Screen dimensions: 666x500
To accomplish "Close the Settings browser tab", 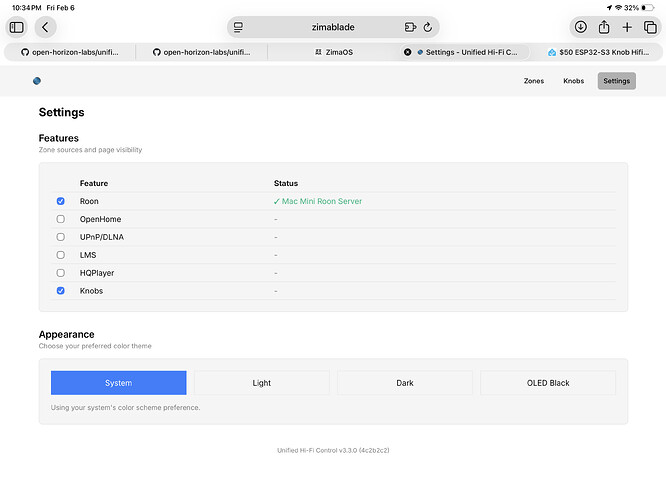I will point(407,51).
